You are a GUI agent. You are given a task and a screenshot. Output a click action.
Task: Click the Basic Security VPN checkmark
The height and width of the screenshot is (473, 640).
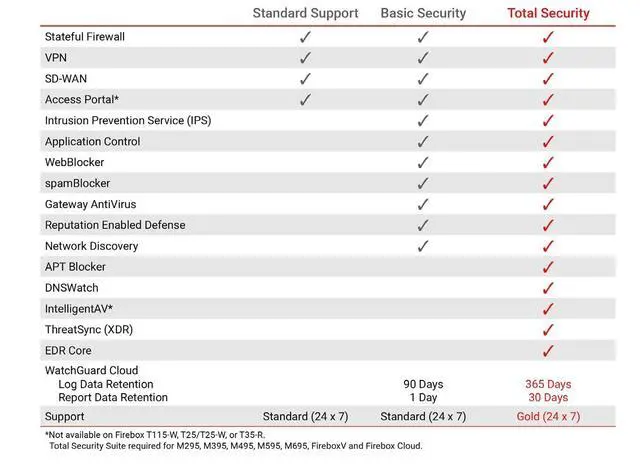click(x=423, y=58)
